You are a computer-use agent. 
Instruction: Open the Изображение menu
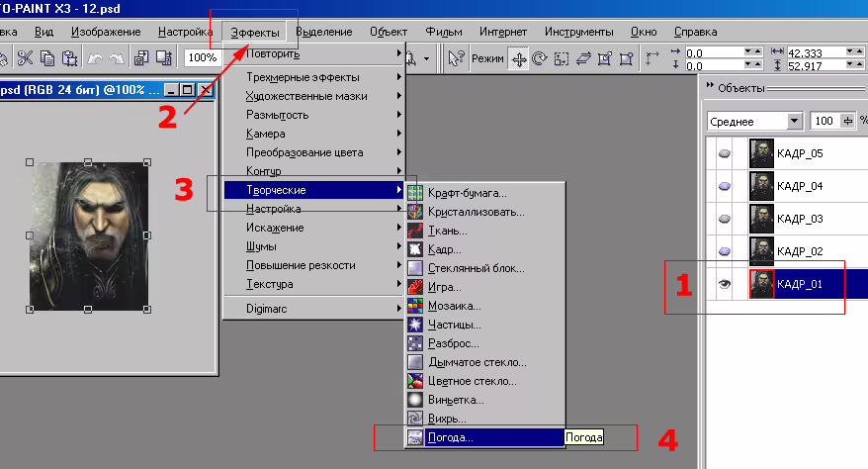pyautogui.click(x=106, y=32)
